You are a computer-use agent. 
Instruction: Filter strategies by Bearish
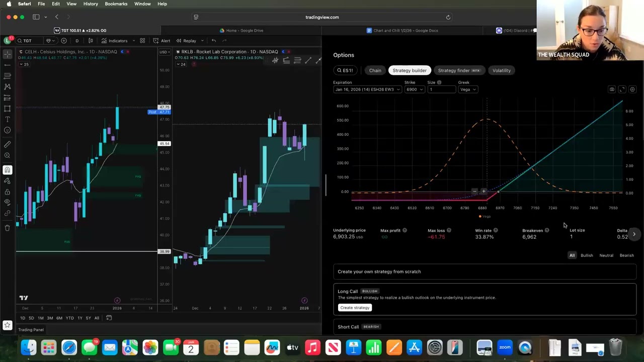627,255
